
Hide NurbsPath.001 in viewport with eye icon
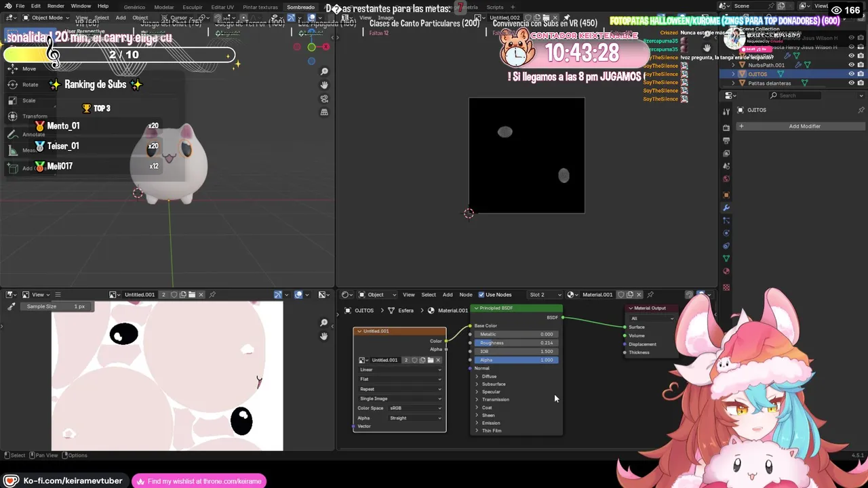click(x=852, y=65)
